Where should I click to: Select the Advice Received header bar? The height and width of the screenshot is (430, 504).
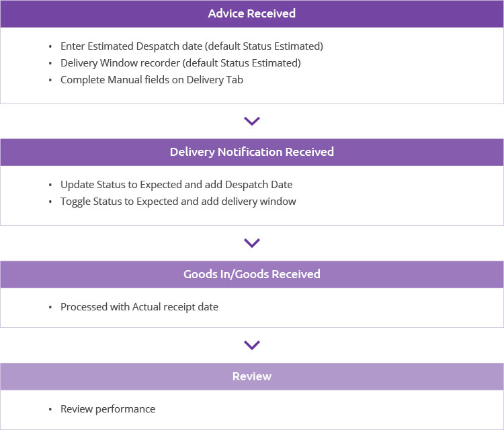[x=252, y=14]
